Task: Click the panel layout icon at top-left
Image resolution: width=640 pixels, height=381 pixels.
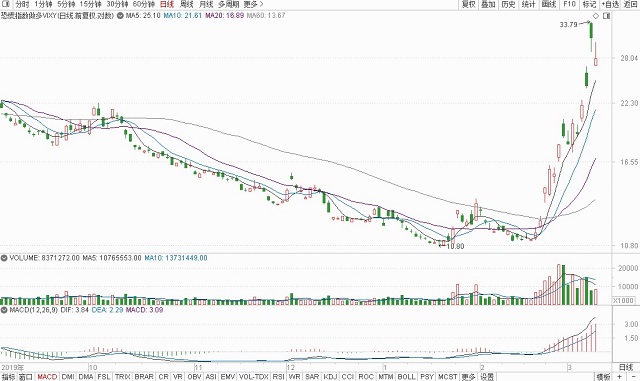Action: (5, 4)
